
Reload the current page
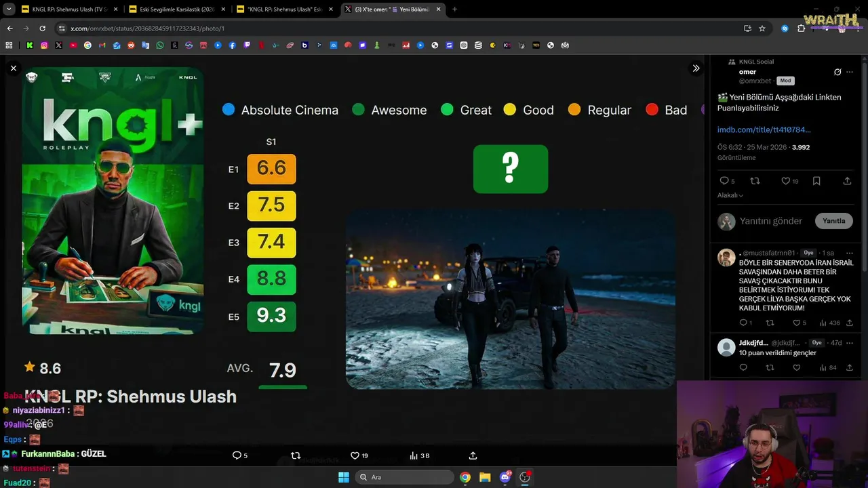coord(42,28)
